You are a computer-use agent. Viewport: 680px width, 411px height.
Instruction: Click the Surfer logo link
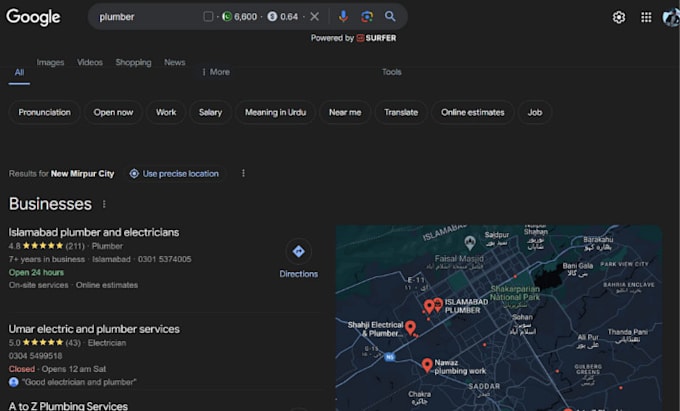(x=376, y=38)
